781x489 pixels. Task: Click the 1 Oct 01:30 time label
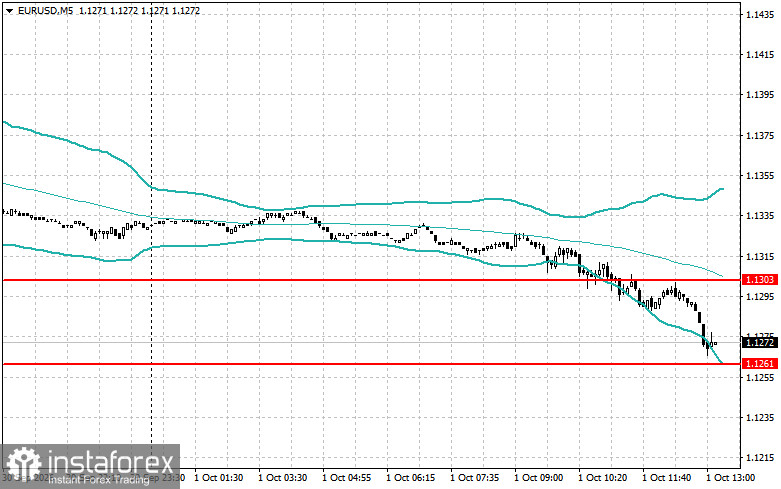[x=219, y=478]
